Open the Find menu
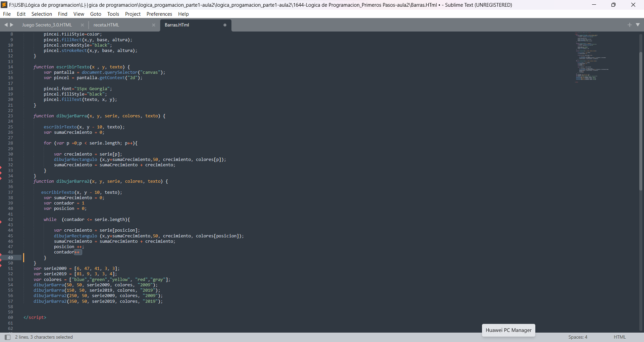Image resolution: width=644 pixels, height=342 pixels. [62, 14]
